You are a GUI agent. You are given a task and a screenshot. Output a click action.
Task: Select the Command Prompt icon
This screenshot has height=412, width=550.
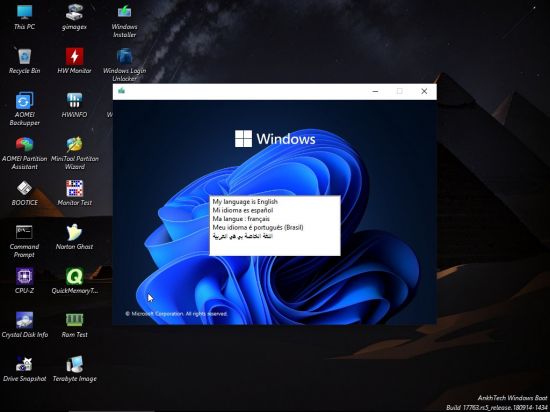[x=24, y=241]
